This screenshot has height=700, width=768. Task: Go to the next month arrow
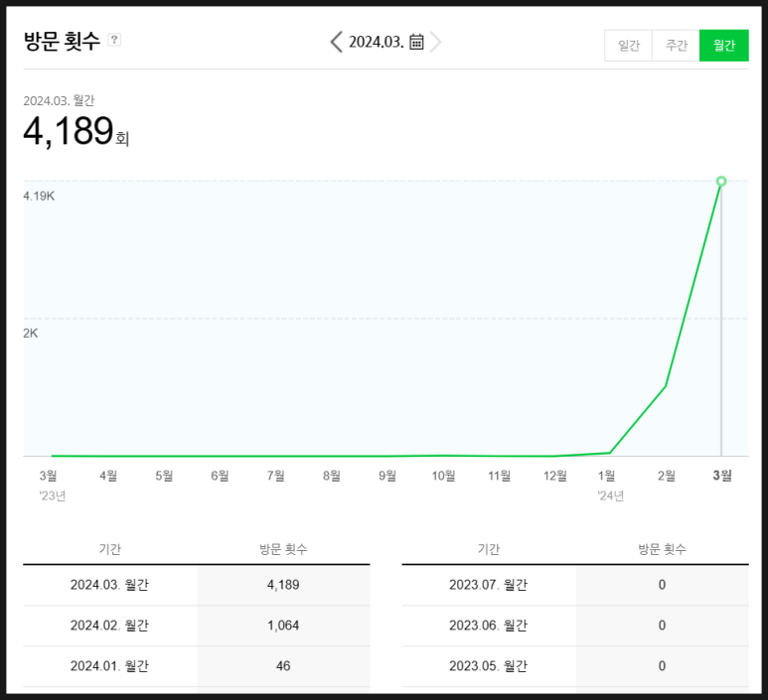coord(435,42)
